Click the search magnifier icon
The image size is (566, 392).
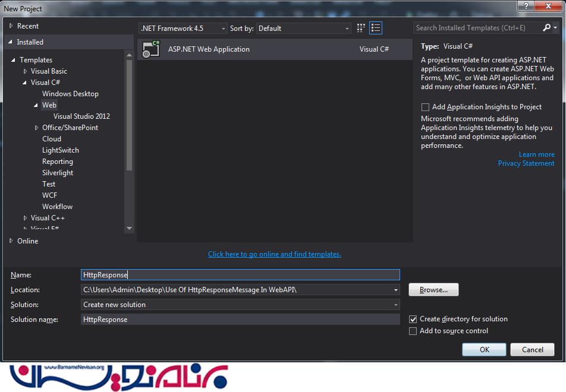[546, 28]
